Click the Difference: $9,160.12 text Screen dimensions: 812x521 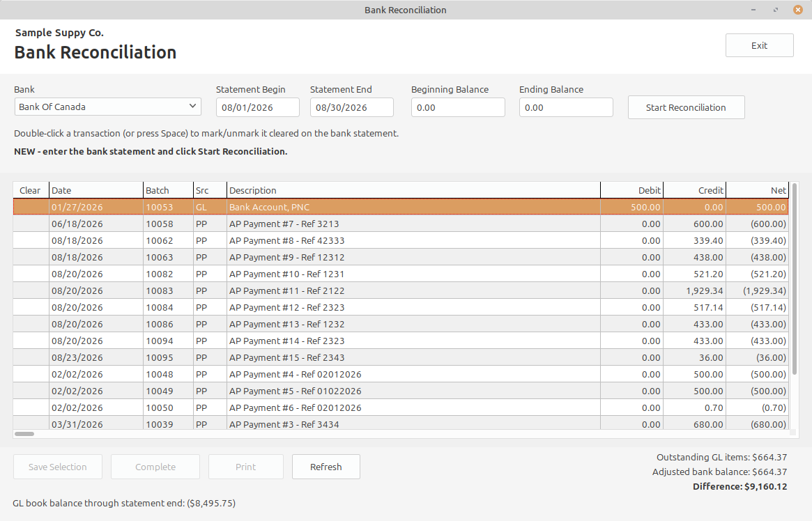(740, 486)
